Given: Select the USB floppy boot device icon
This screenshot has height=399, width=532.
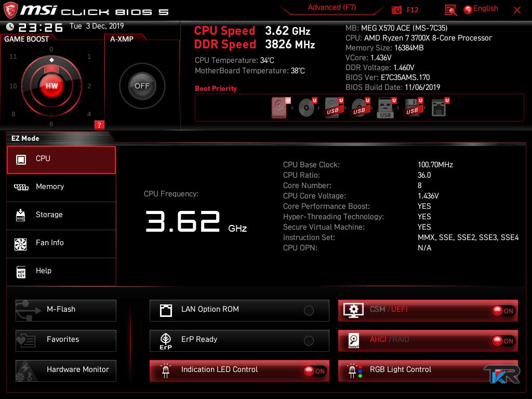Looking at the screenshot, I should pyautogui.click(x=413, y=108).
